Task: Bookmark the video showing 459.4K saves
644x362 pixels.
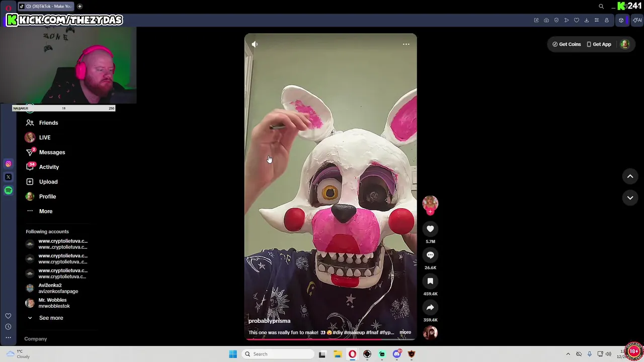Action: tap(430, 282)
